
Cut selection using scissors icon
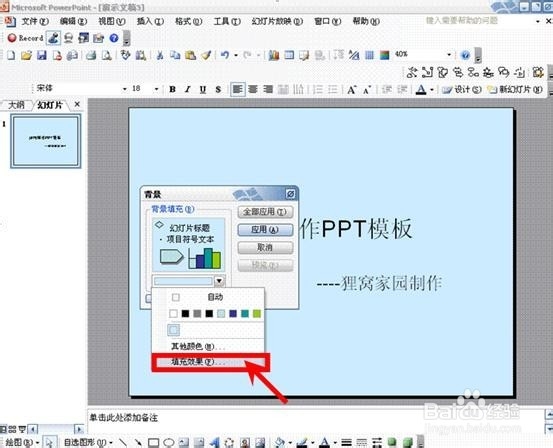click(x=160, y=55)
